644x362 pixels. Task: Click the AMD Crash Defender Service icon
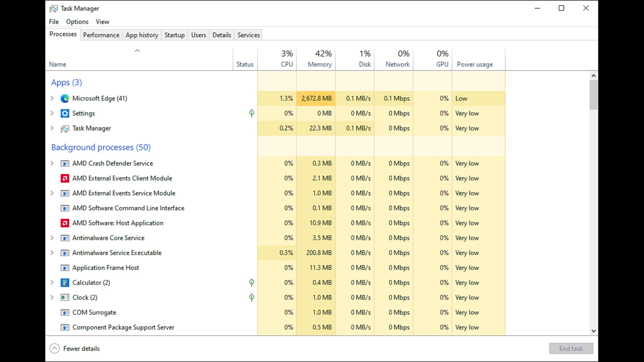tap(65, 163)
